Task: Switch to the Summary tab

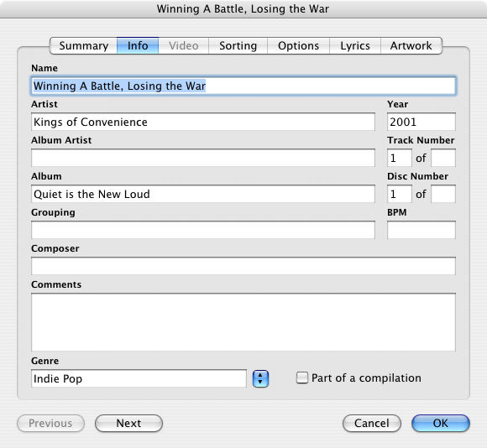Action: pyautogui.click(x=84, y=45)
